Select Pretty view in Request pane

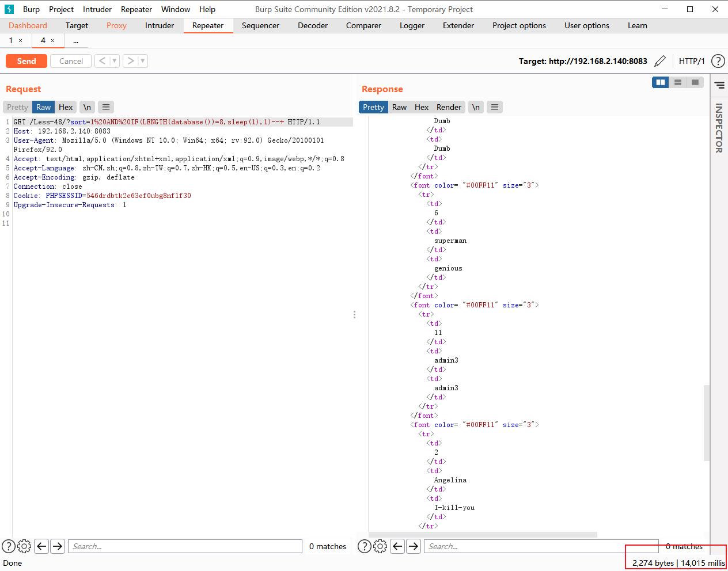(17, 107)
